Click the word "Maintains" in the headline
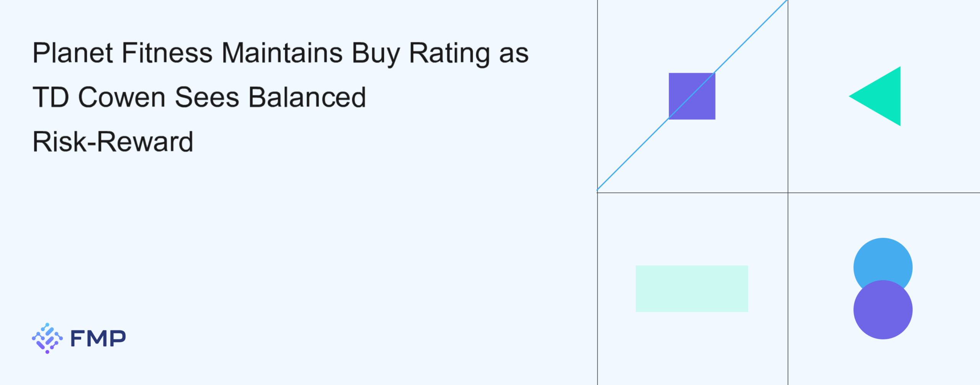Screen dimensions: 980x385 point(282,53)
